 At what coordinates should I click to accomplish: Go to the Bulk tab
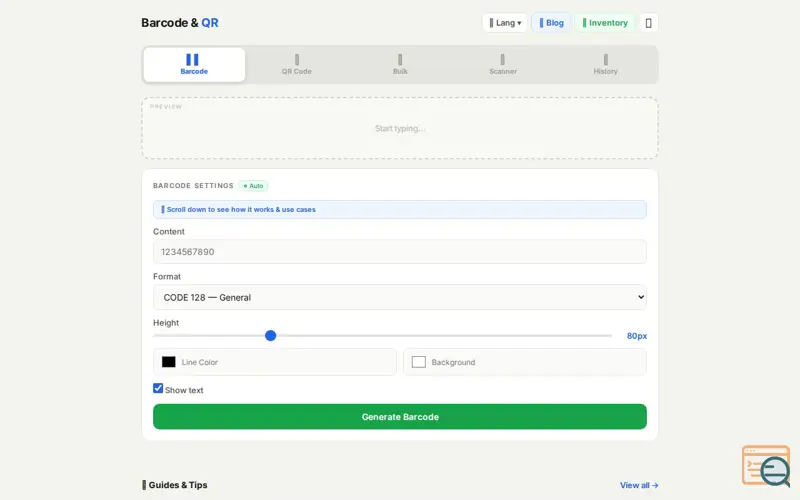[400, 65]
